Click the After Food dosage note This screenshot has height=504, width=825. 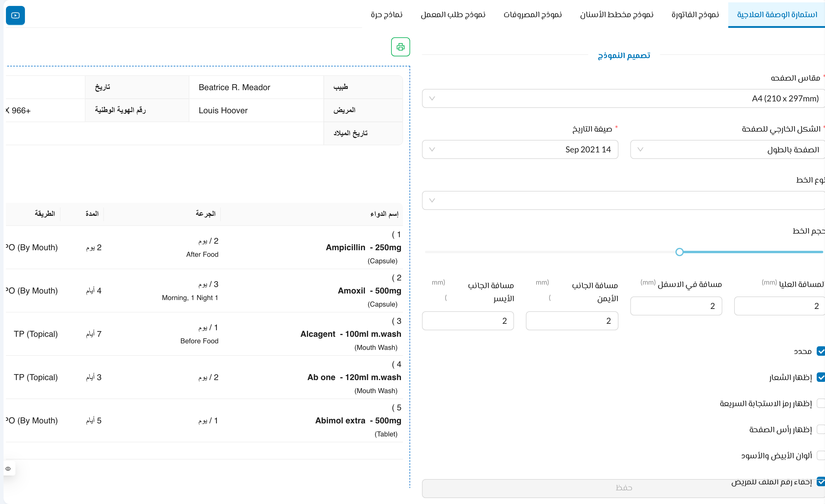click(202, 254)
